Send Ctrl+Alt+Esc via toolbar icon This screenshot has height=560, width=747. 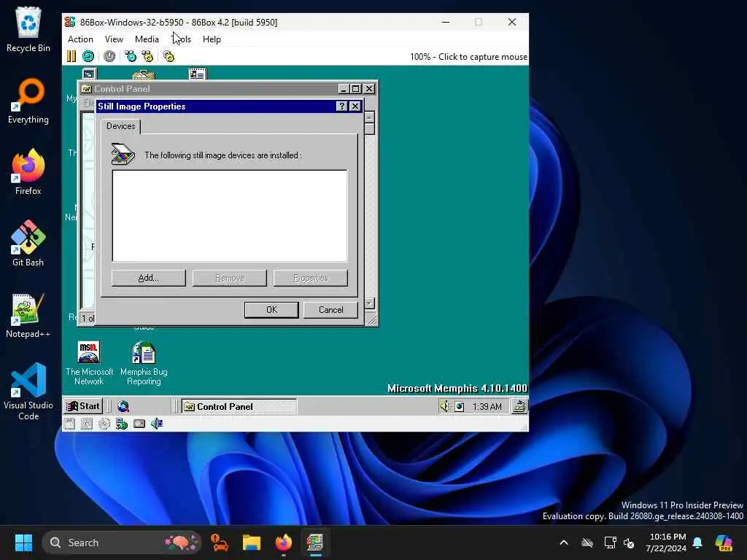pos(147,56)
